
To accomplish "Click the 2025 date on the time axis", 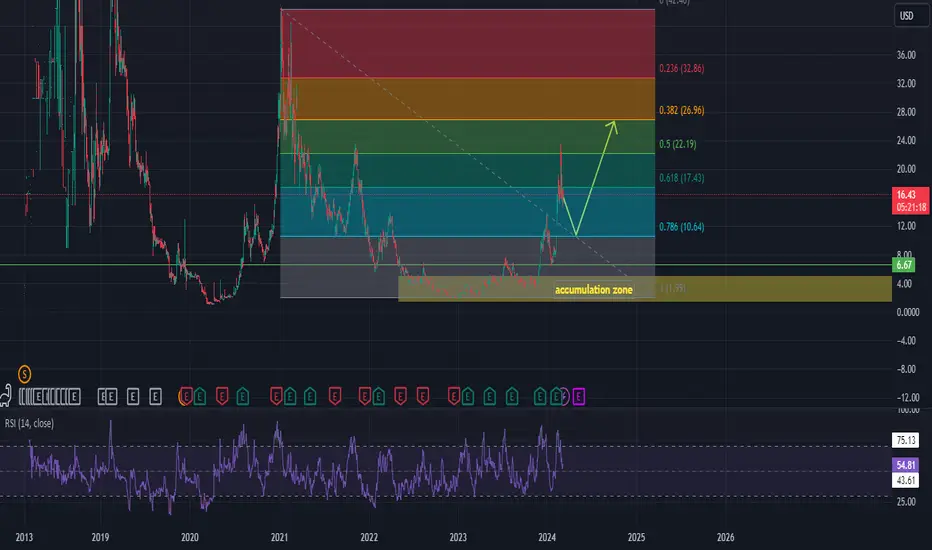I will (x=636, y=537).
